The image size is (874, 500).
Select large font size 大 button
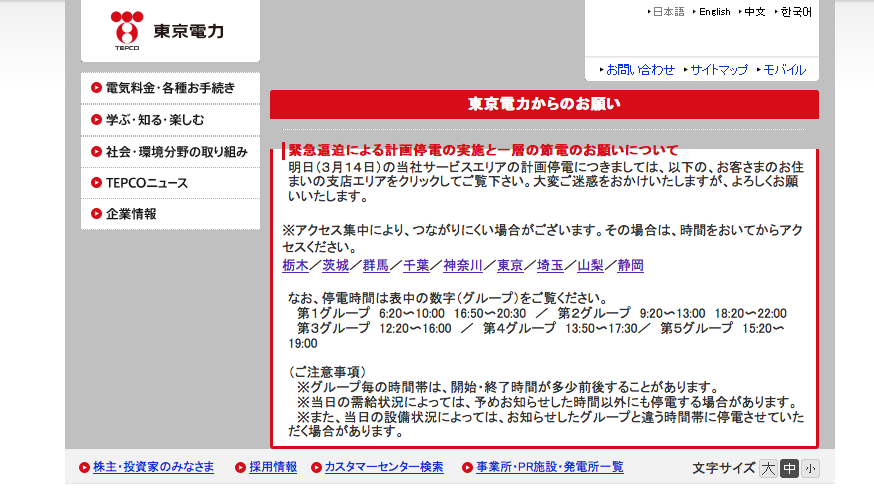click(768, 468)
